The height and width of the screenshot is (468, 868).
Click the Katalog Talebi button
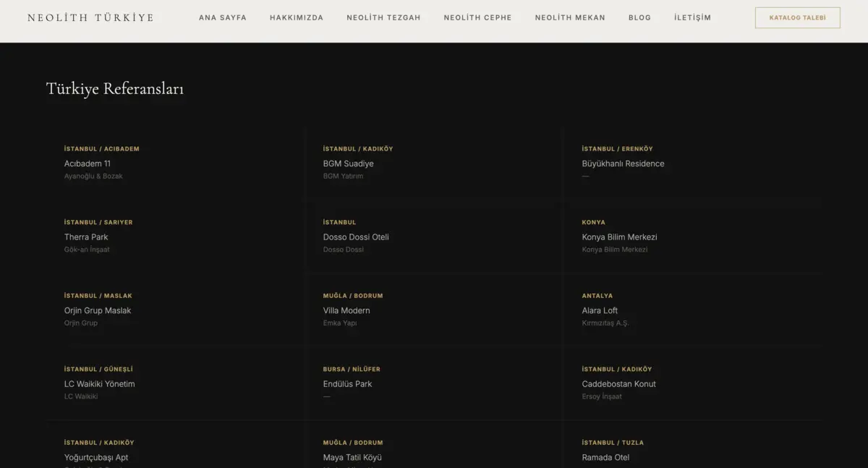797,17
